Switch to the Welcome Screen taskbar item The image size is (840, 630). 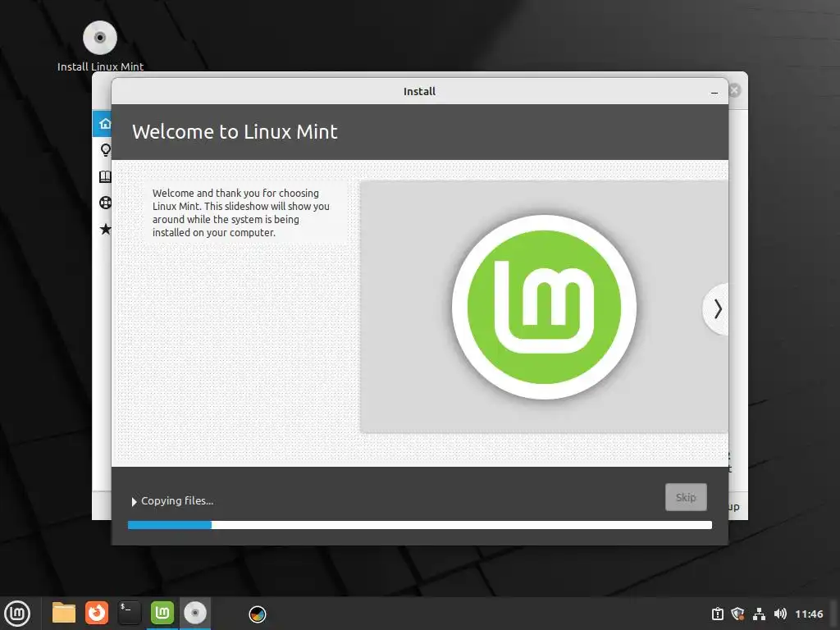(x=162, y=613)
